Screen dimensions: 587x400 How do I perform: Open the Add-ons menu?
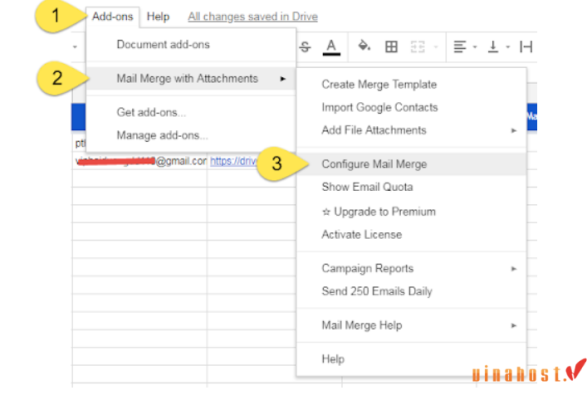coord(113,16)
